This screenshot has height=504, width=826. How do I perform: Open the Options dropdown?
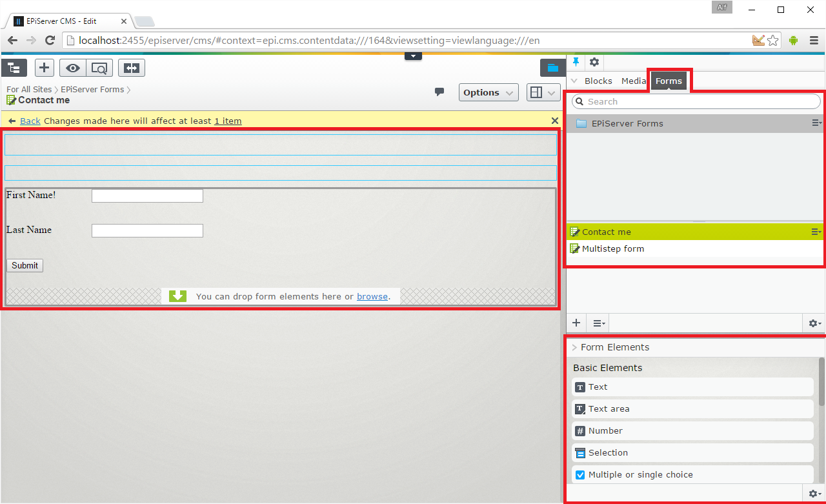point(489,92)
